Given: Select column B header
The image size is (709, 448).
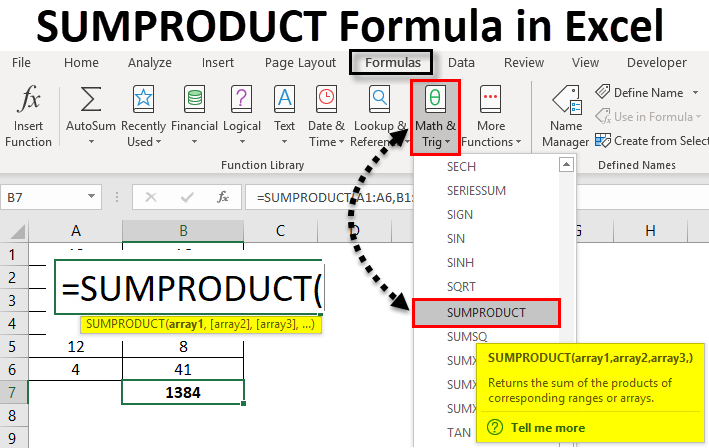Looking at the screenshot, I should click(x=183, y=231).
